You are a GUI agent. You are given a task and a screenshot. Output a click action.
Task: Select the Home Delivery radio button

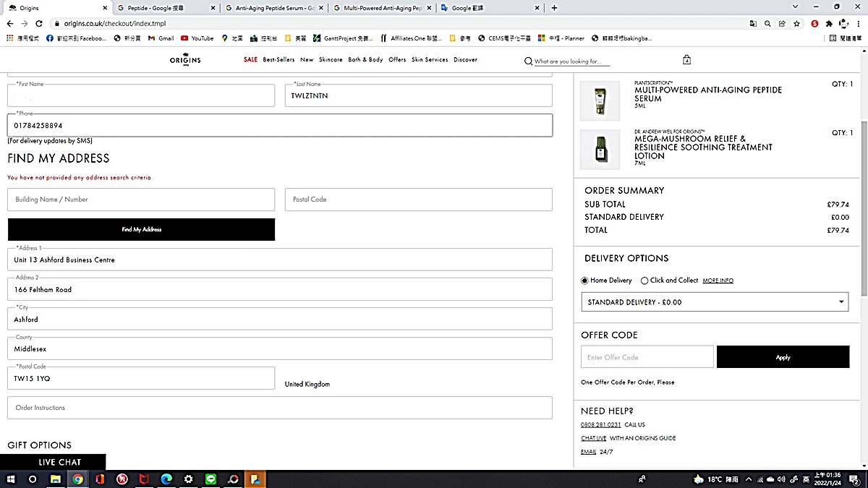tap(585, 281)
